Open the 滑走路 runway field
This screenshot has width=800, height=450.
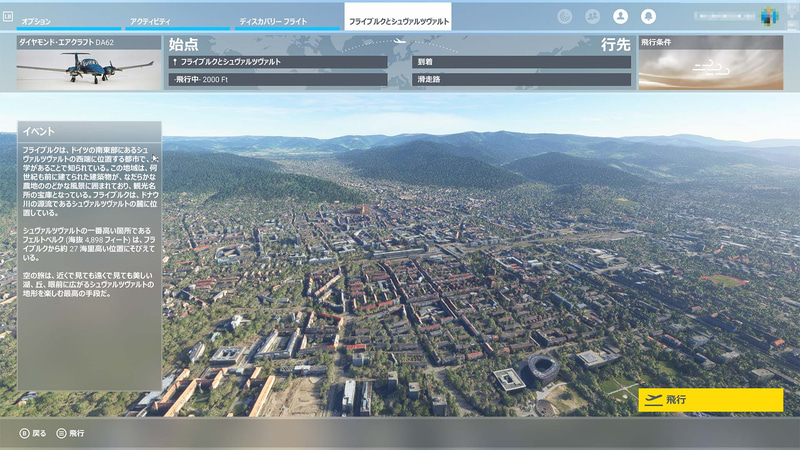521,79
